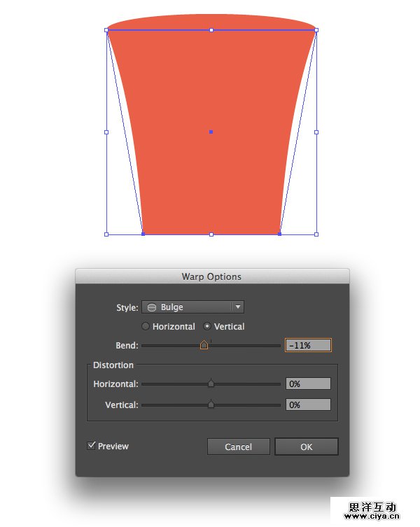Screen dimensions: 420x527
Task: Toggle the Preview checkbox
Action: 92,445
